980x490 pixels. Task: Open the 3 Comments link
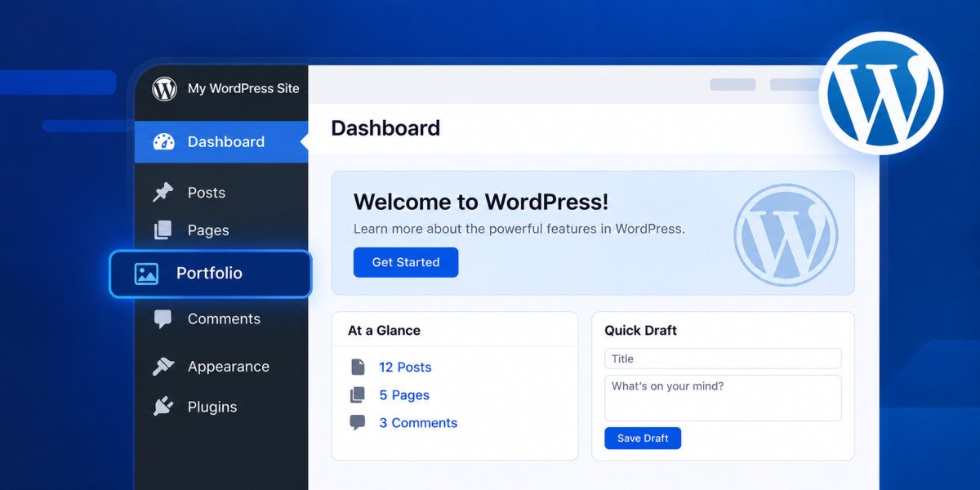click(x=418, y=423)
